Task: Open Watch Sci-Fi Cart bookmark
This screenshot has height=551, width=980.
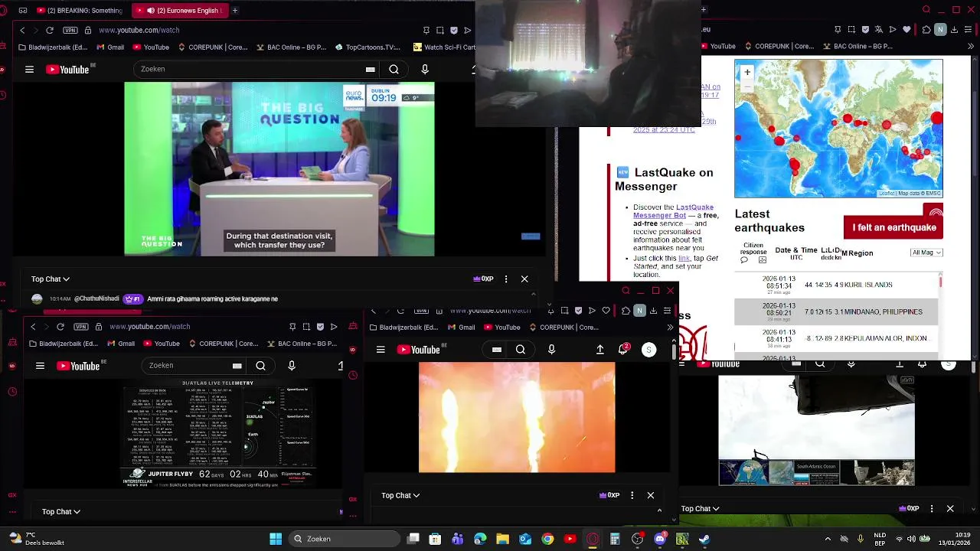Action: point(444,47)
